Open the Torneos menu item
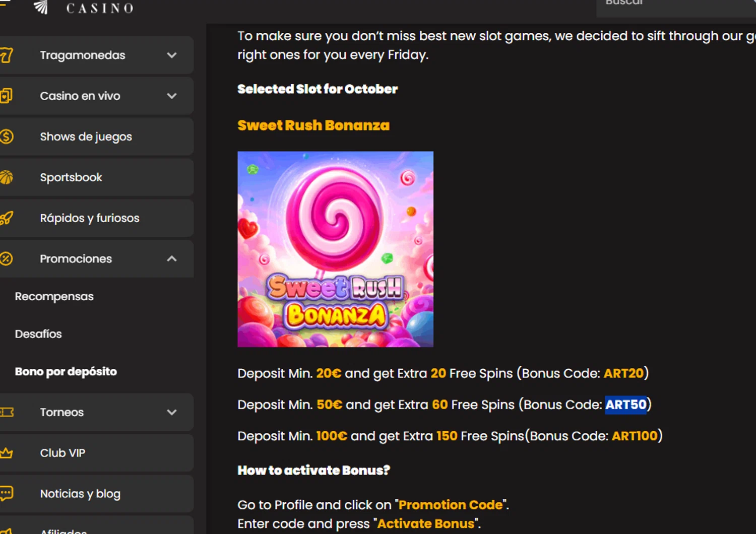Viewport: 756px width, 534px height. point(96,412)
